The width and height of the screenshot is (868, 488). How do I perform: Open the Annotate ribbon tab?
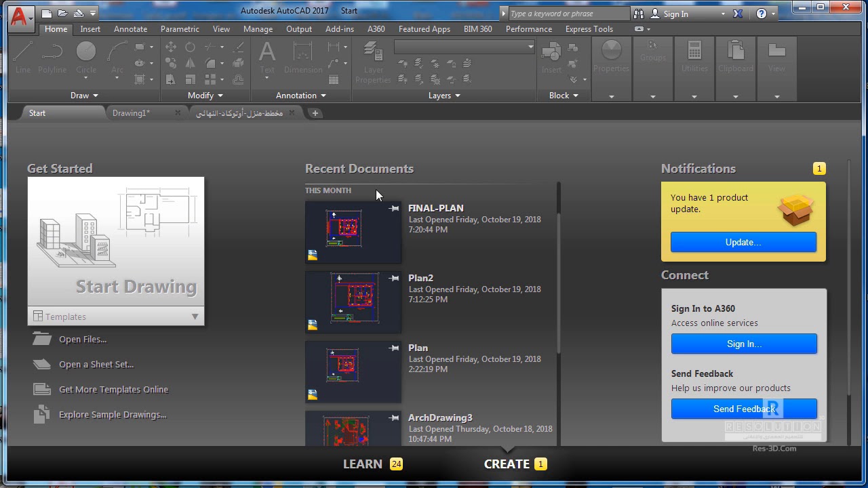[x=130, y=29]
